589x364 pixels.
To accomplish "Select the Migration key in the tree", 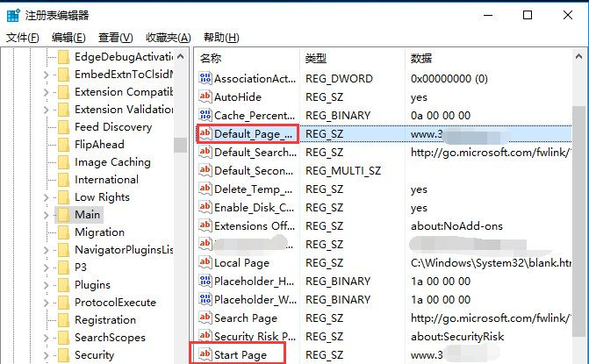I will click(99, 232).
